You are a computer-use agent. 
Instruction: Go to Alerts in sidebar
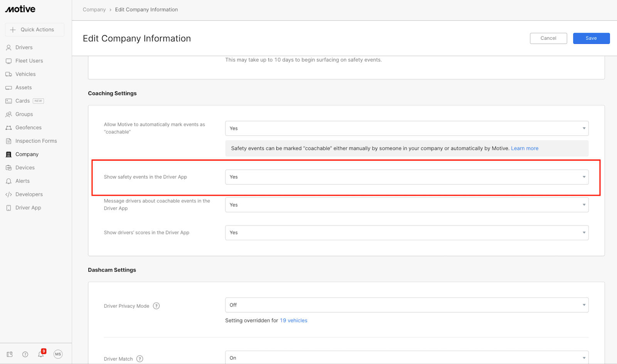pos(22,181)
